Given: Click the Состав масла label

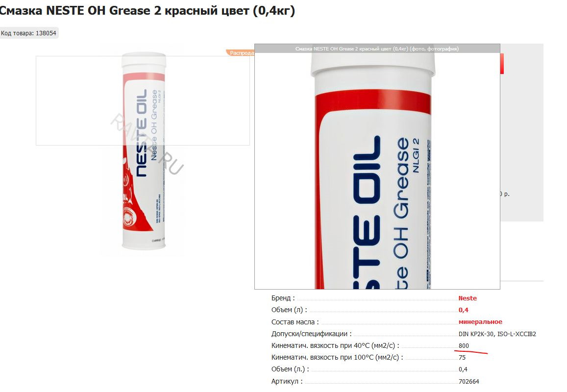Looking at the screenshot, I should coord(295,322).
